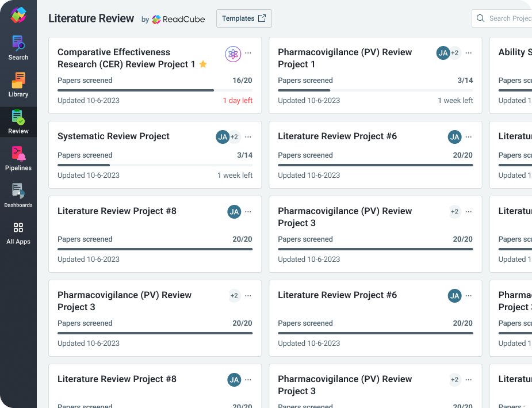Click the Papers app logo in sidebar
The width and height of the screenshot is (532, 408).
click(x=18, y=15)
